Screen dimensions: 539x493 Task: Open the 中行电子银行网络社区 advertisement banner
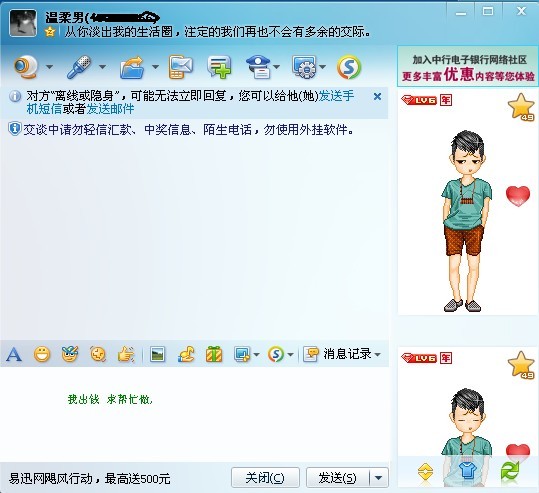click(468, 67)
